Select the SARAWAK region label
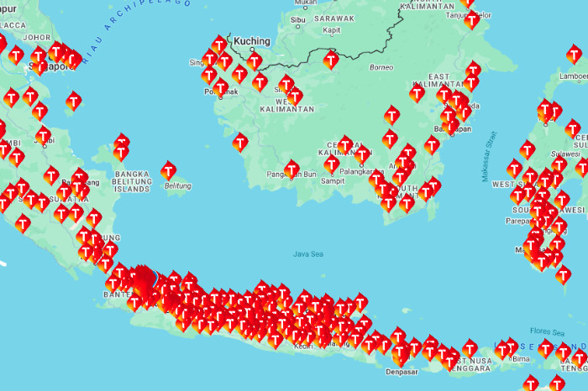 click(334, 18)
